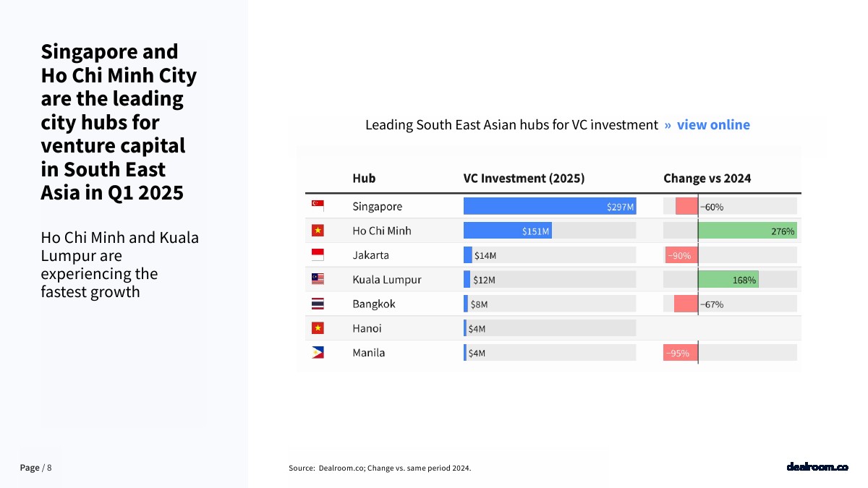This screenshot has height=488, width=868.
Task: Click the red −90% Jakarta change bar
Action: click(x=681, y=254)
